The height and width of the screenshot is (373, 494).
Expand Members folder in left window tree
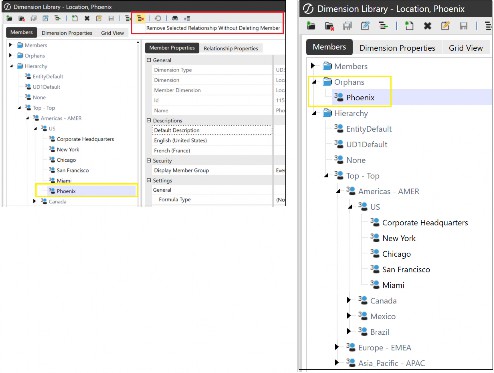pyautogui.click(x=11, y=45)
